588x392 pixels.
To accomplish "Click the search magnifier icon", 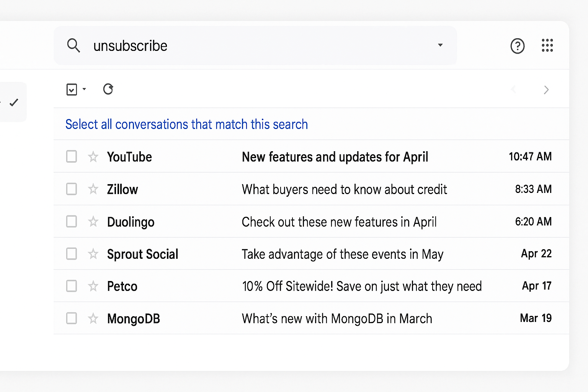I will (x=73, y=46).
